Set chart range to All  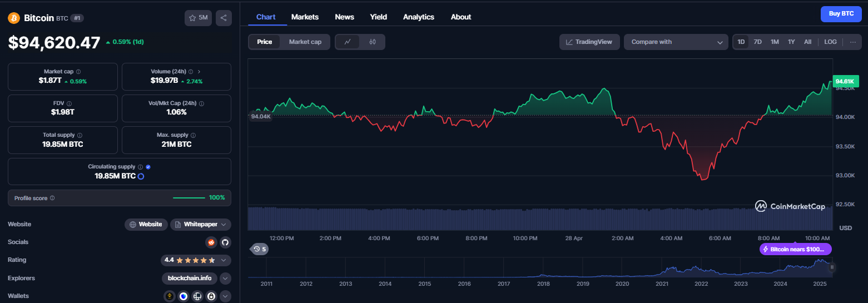(807, 42)
